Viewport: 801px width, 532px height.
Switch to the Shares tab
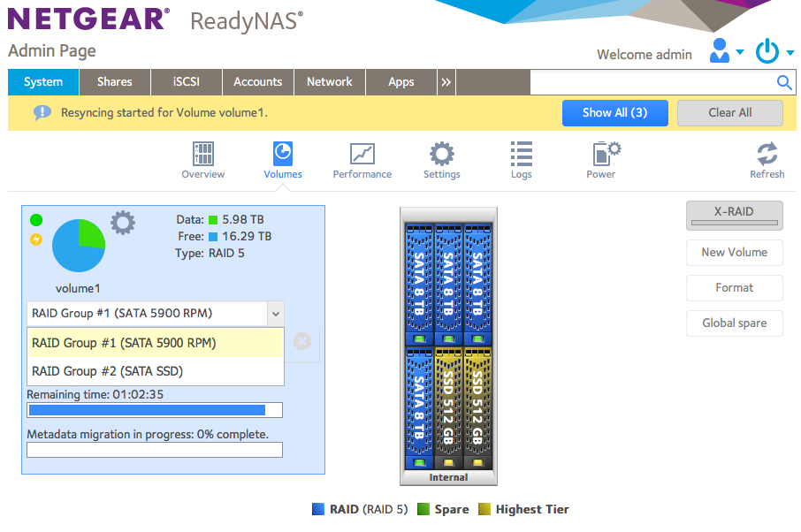coord(115,82)
